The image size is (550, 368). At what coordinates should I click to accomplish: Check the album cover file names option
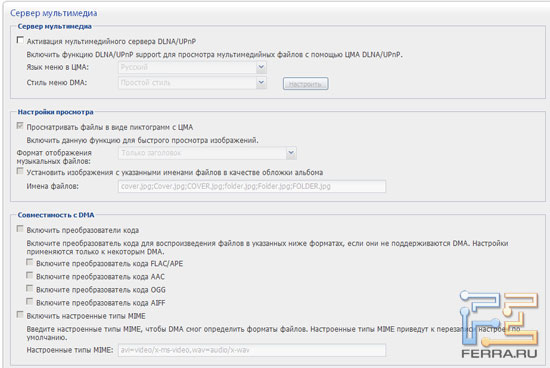pos(20,171)
